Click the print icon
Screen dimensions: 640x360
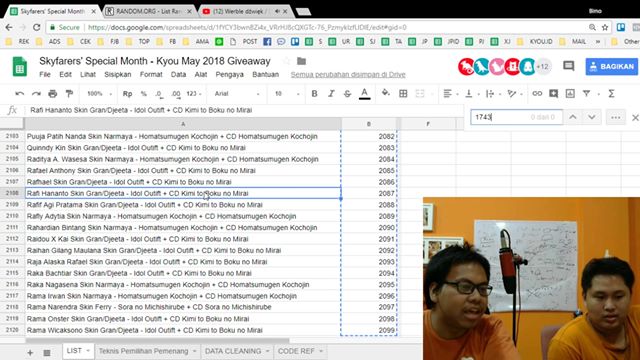pos(53,94)
